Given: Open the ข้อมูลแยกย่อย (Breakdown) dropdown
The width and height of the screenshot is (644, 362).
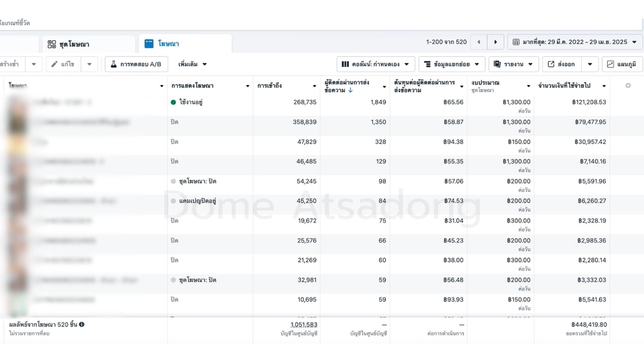Looking at the screenshot, I should click(x=452, y=64).
